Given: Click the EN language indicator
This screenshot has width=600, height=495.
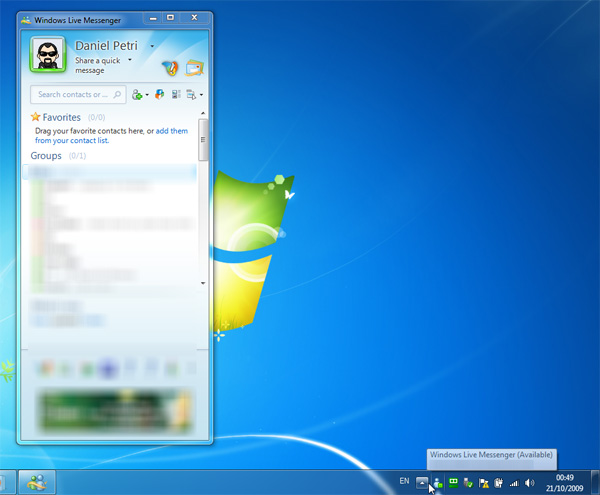Looking at the screenshot, I should (x=404, y=481).
